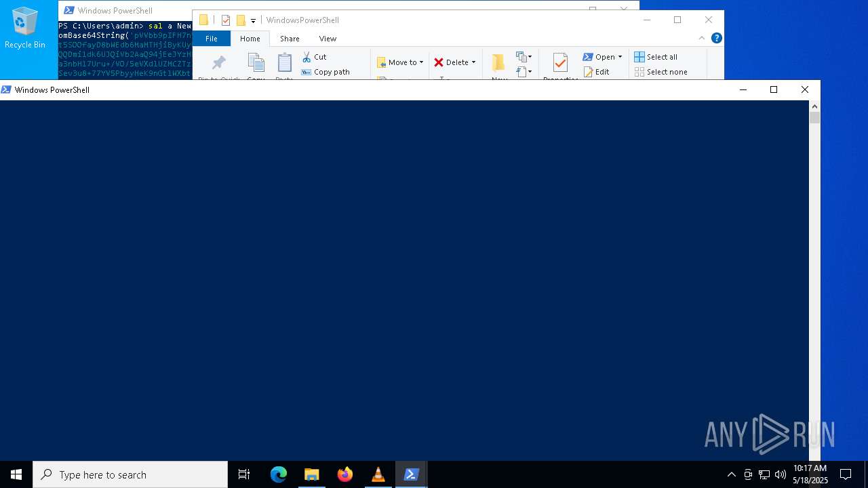Open Customize Quick Access Toolbar dropdown arrow
The width and height of the screenshot is (868, 488).
tap(253, 20)
